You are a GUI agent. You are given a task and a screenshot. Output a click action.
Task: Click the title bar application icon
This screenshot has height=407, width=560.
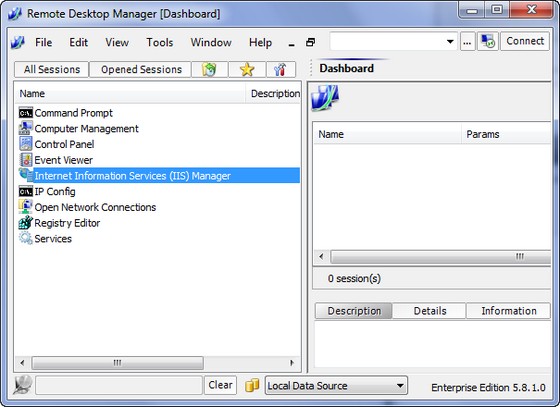[x=15, y=14]
